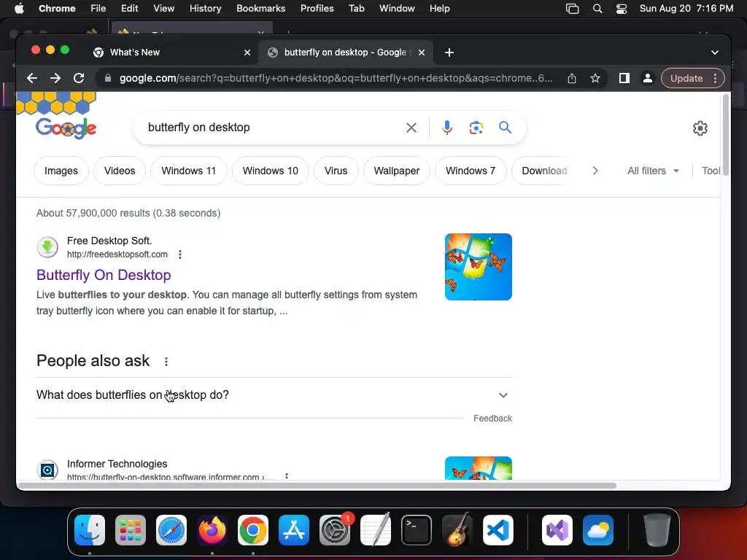The width and height of the screenshot is (747, 560).
Task: Open the Chrome side panel
Action: pyautogui.click(x=624, y=78)
